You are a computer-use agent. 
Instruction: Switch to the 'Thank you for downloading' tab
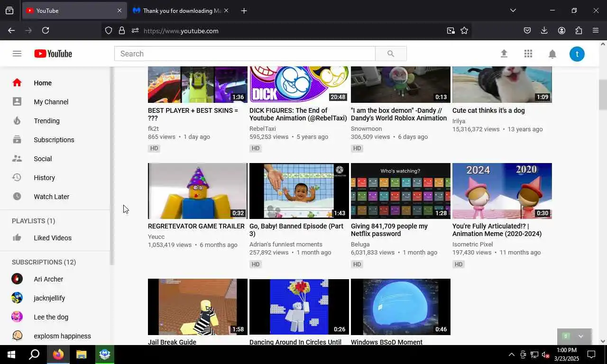click(181, 10)
